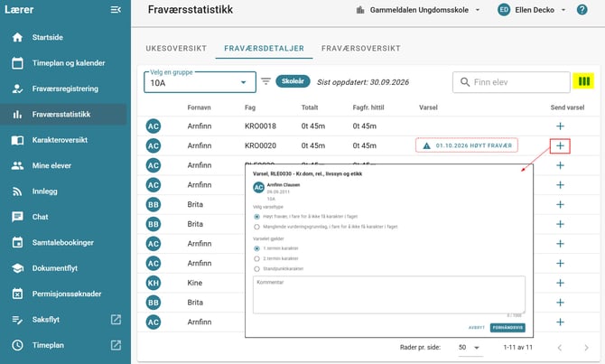Collapse the Lærer sidebar menu icon
Screen dimensions: 605x364
click(116, 10)
